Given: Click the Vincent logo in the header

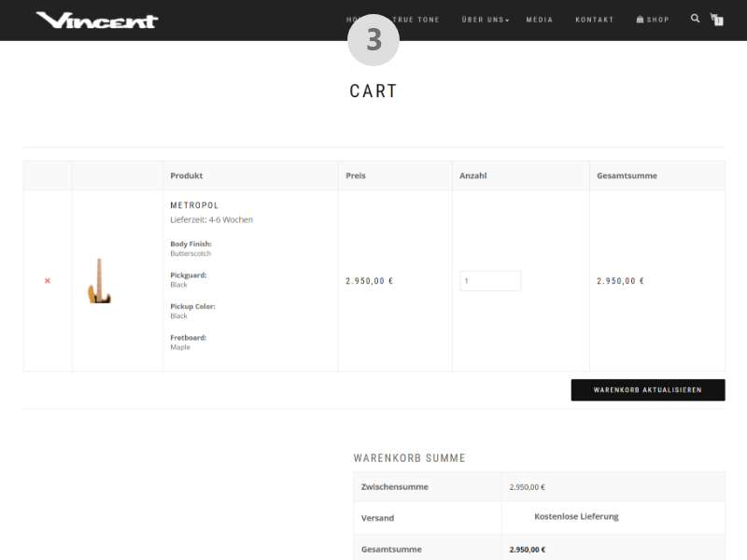Looking at the screenshot, I should pos(97,20).
